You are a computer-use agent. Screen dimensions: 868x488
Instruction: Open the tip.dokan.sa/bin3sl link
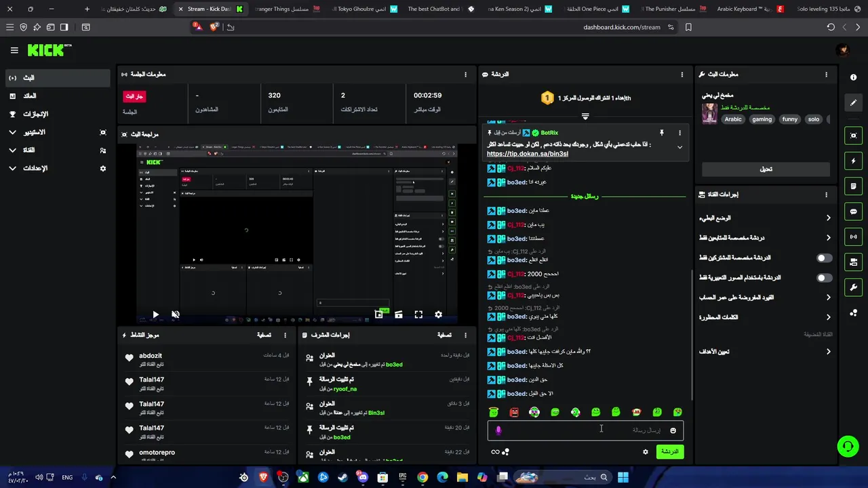[528, 154]
